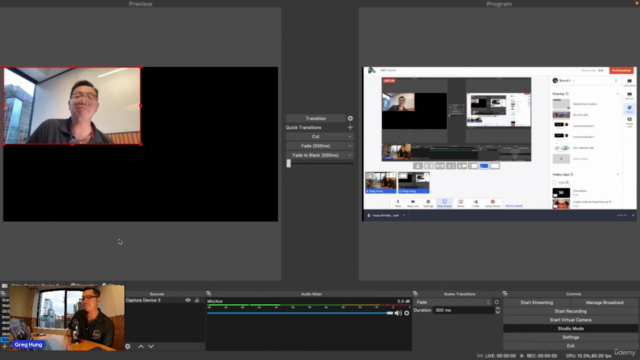This screenshot has width=640, height=360.
Task: Click the LIVE: 00:00:00 status text
Action: pyautogui.click(x=500, y=356)
